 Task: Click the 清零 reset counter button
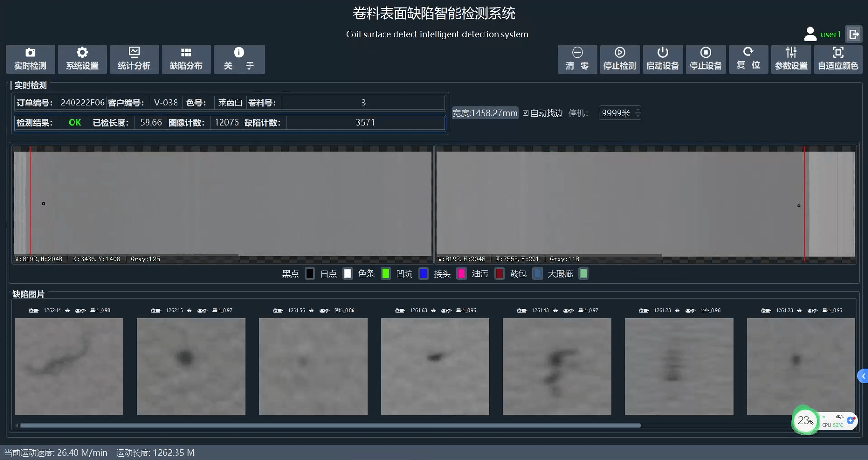click(577, 59)
